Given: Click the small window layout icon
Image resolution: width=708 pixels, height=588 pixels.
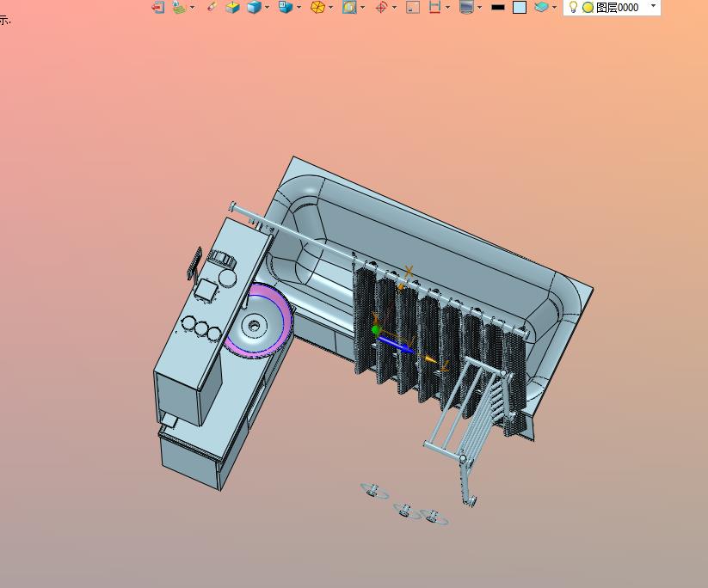Looking at the screenshot, I should pyautogui.click(x=413, y=7).
